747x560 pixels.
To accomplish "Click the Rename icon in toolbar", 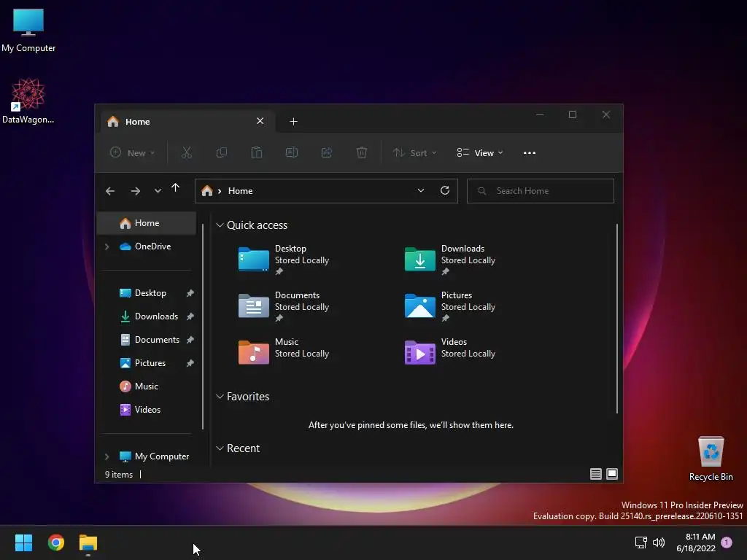I will point(292,152).
